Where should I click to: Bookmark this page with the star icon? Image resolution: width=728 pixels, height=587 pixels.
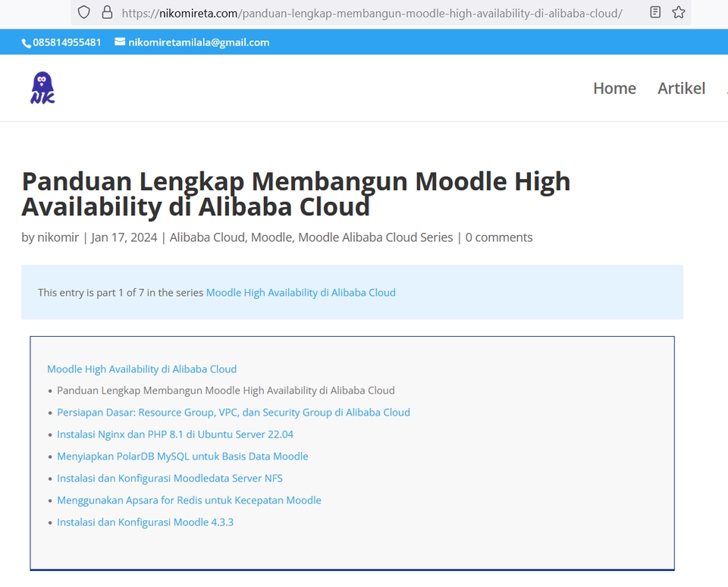678,13
